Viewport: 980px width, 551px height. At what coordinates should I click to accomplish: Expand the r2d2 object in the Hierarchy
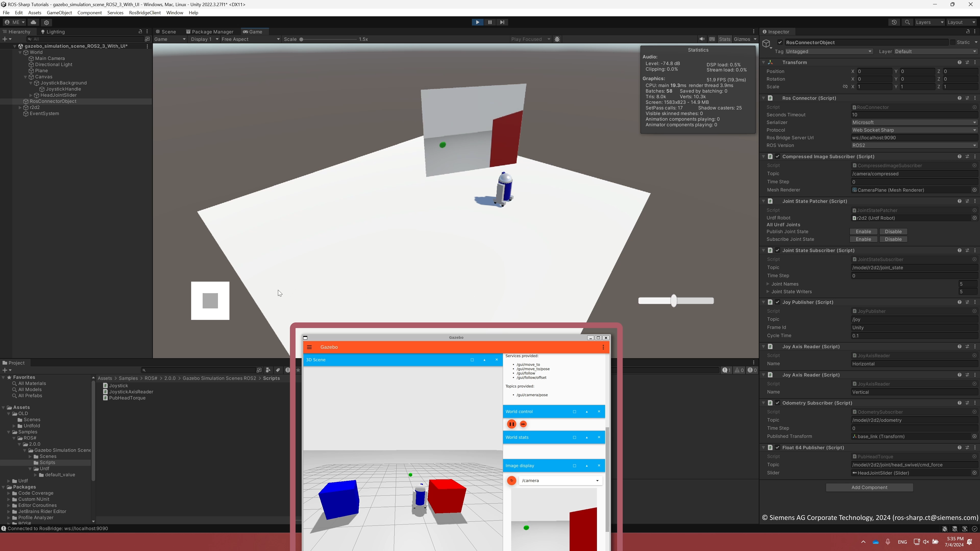[20, 108]
